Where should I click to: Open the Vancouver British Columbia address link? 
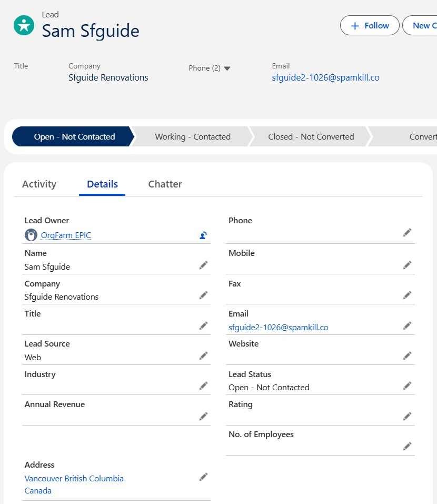(x=74, y=485)
